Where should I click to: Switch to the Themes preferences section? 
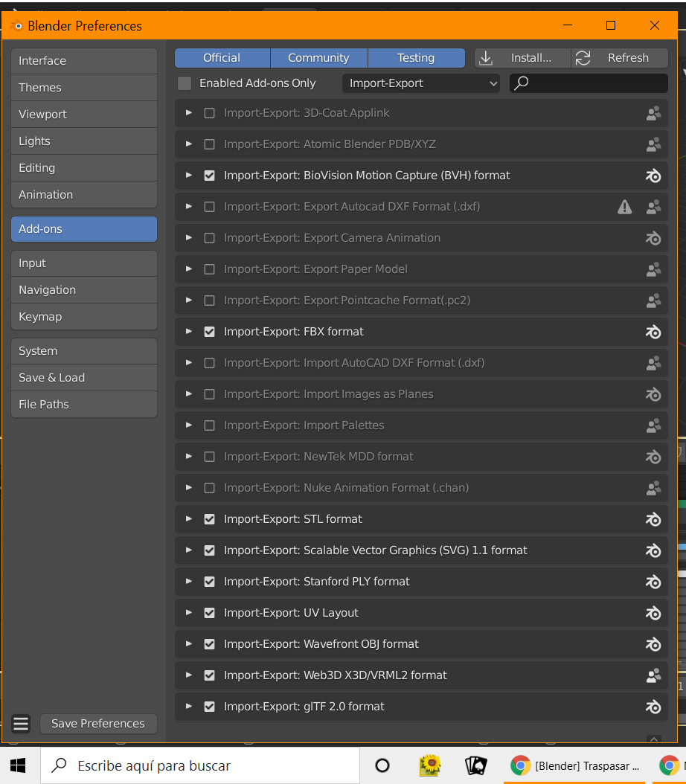point(84,88)
